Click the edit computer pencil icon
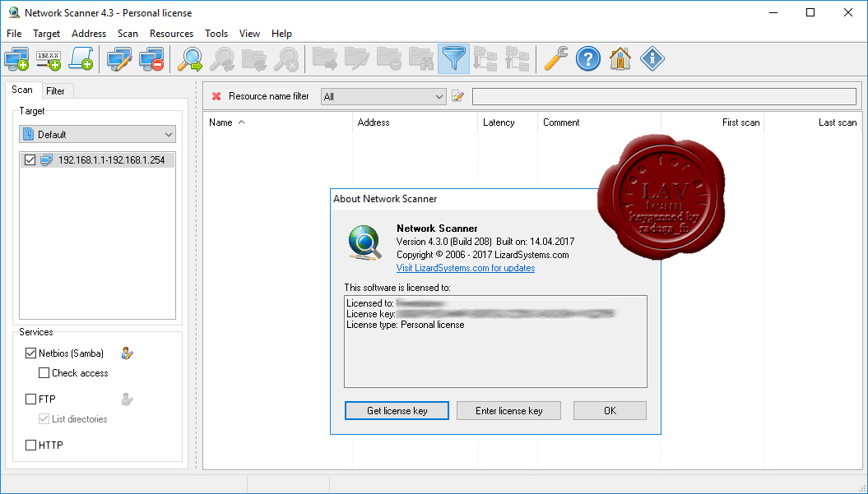The image size is (868, 494). pos(119,58)
